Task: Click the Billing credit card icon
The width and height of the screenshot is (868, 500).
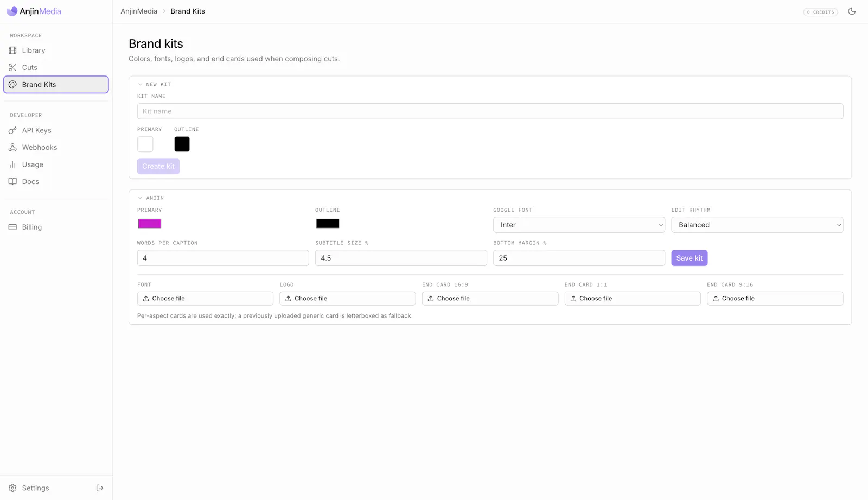Action: 12,227
